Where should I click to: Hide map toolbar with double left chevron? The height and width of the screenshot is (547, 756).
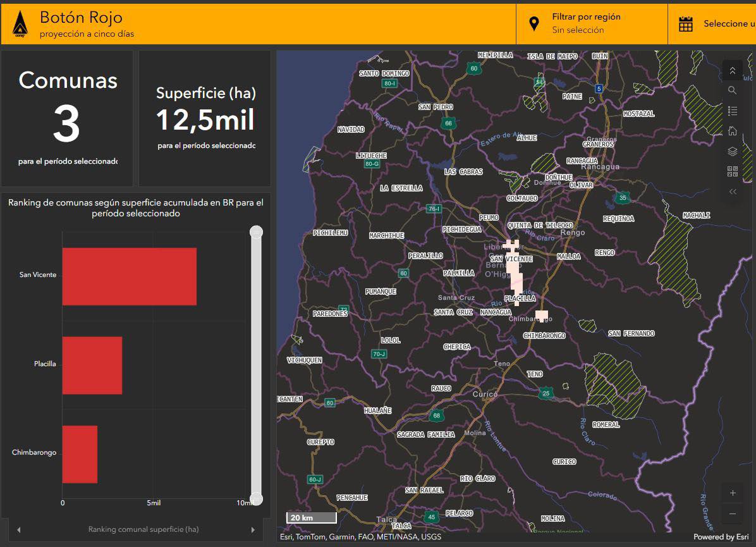733,192
